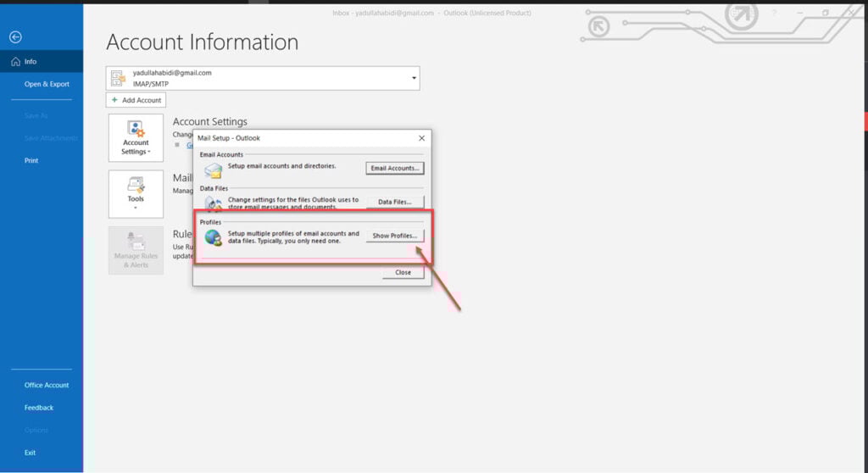Open the Account Settings icon button

136,138
